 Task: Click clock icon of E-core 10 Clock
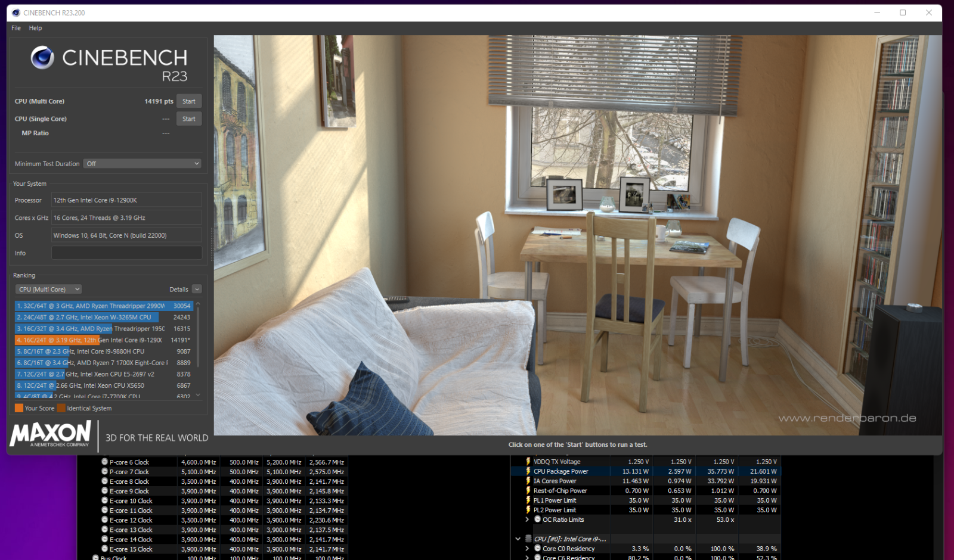pyautogui.click(x=104, y=500)
